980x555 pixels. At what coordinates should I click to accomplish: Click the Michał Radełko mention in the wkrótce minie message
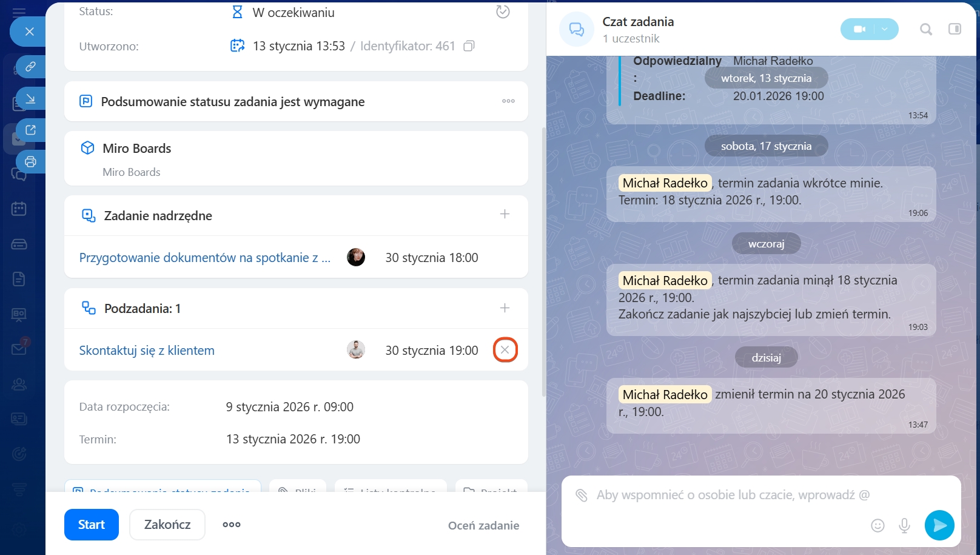point(665,183)
